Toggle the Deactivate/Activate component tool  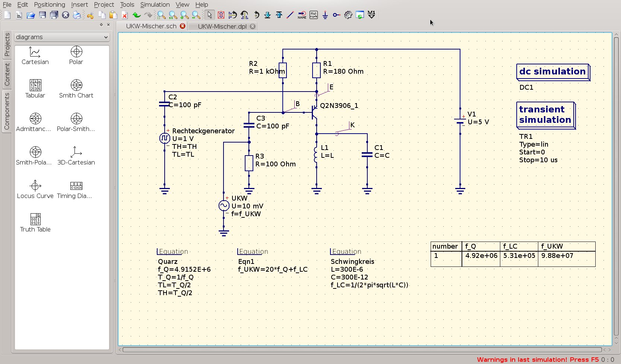(x=221, y=15)
